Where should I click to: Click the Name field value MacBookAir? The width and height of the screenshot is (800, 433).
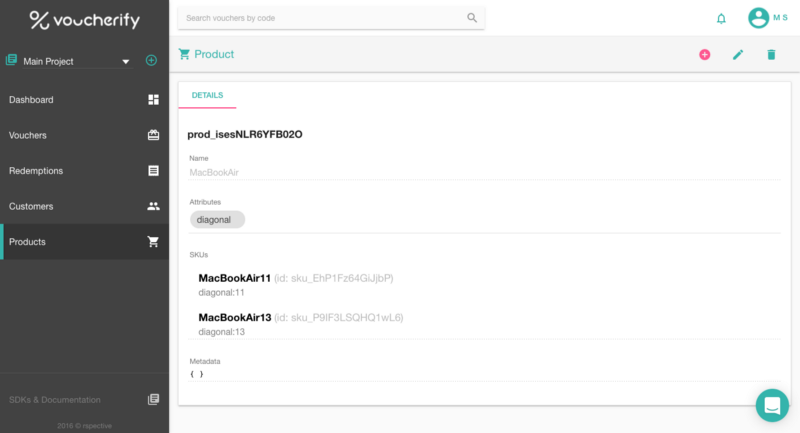tap(214, 172)
